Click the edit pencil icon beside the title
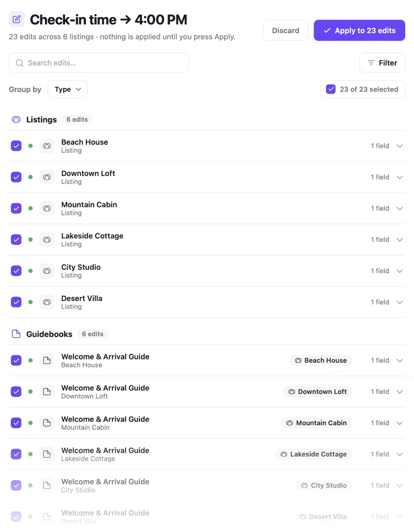 pos(17,19)
